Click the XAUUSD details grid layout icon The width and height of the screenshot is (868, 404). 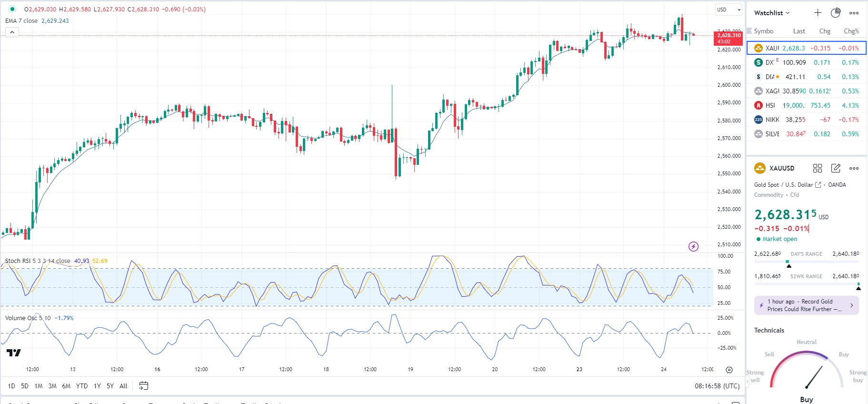(818, 168)
